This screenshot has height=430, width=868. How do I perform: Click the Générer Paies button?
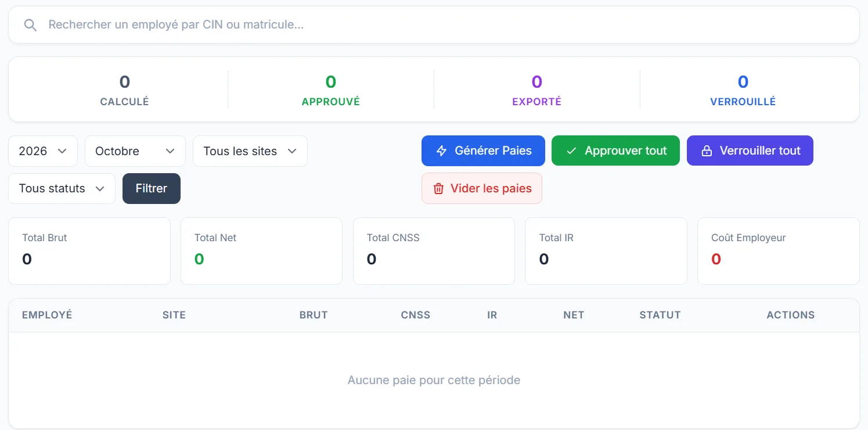pos(483,151)
